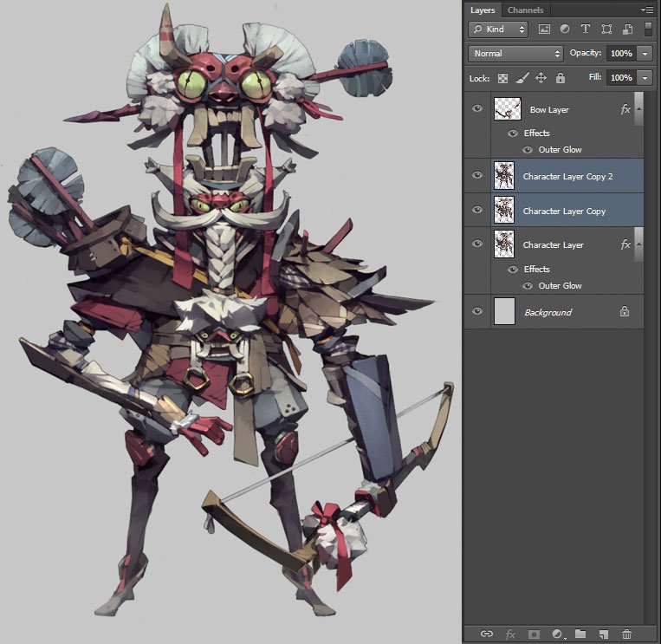This screenshot has width=661, height=644.
Task: Lock image pixels brush icon
Action: click(522, 78)
